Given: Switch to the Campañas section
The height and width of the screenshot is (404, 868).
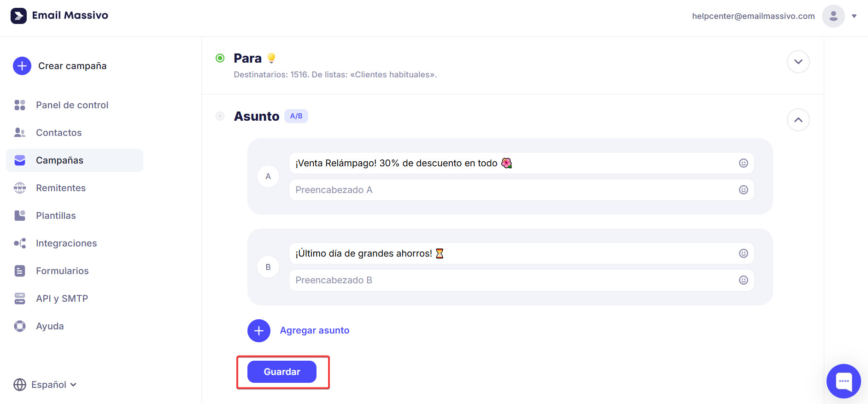Looking at the screenshot, I should pyautogui.click(x=59, y=160).
